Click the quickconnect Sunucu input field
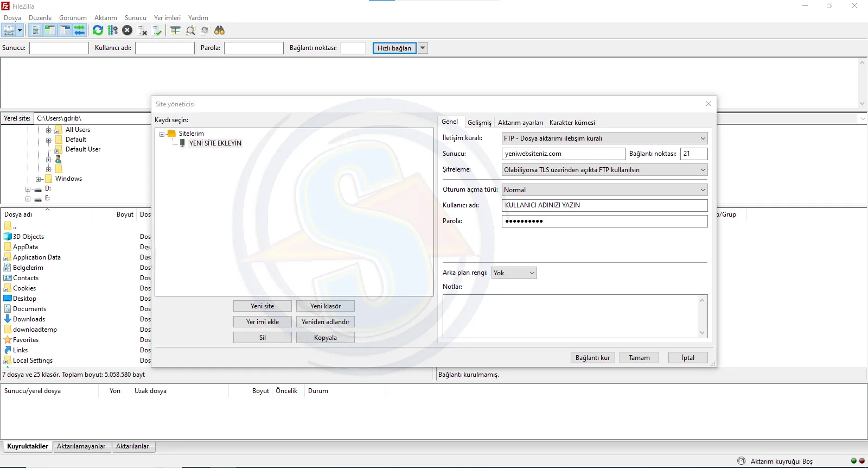The width and height of the screenshot is (868, 468). [59, 48]
